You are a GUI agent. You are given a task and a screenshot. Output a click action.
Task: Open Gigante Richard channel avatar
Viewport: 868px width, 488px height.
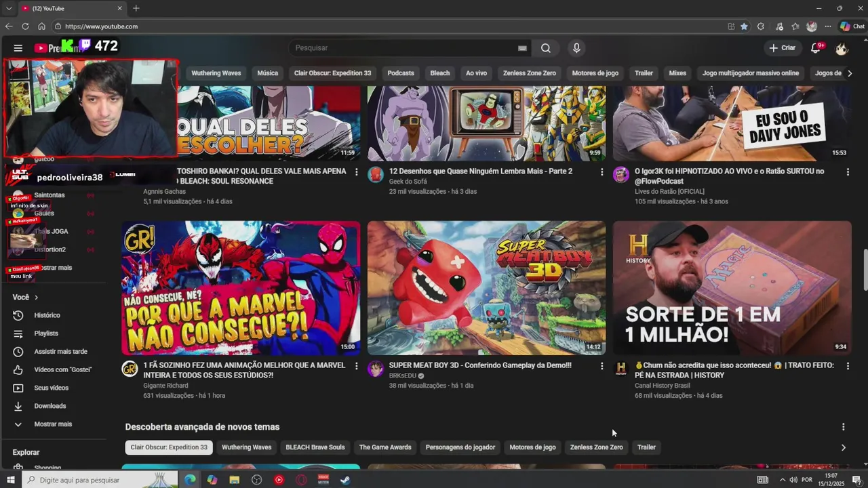[x=130, y=369]
